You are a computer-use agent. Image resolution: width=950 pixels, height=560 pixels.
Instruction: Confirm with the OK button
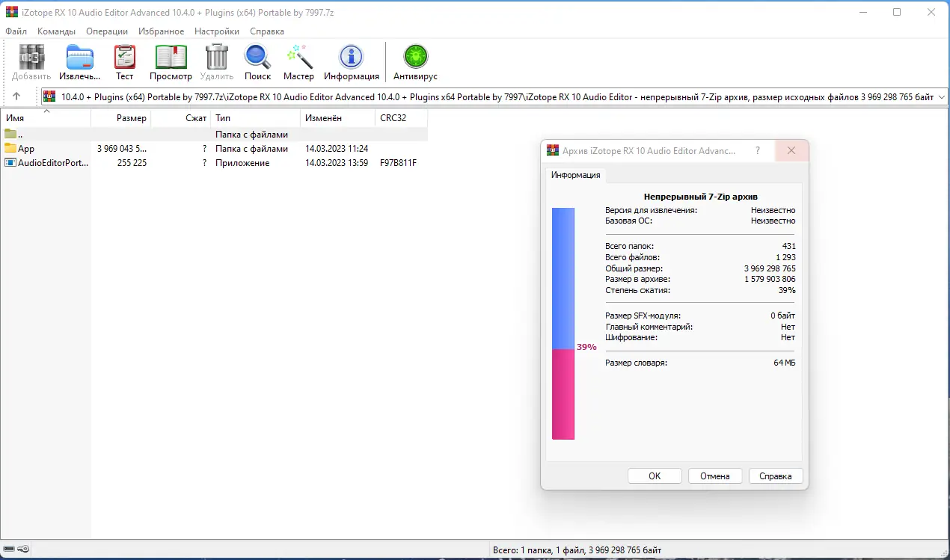point(655,476)
